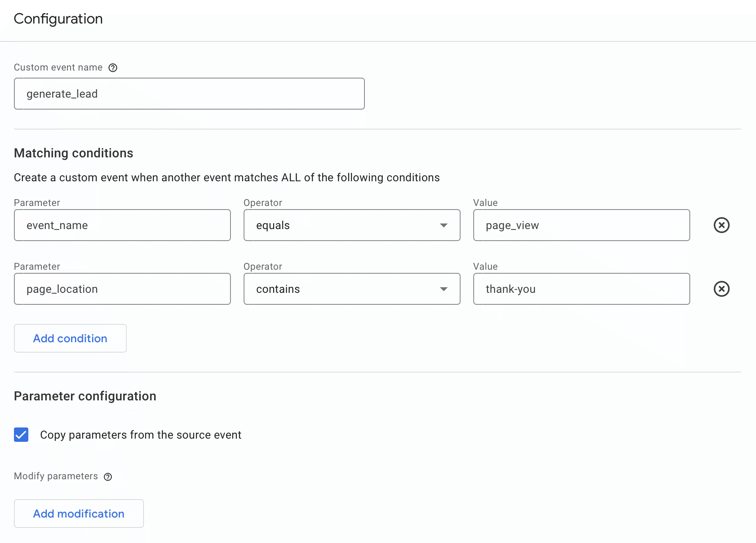Click the dropdown arrow on the contains operator

pyautogui.click(x=444, y=289)
